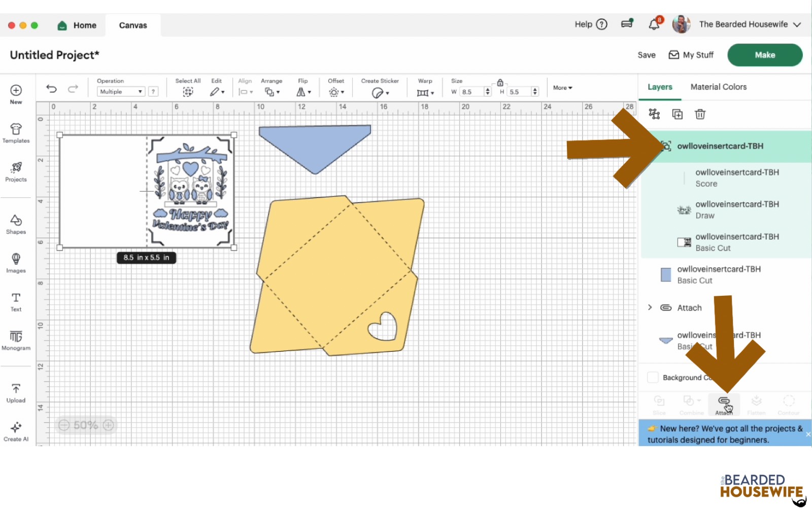Open the More toolbar menu
Image resolution: width=812 pixels, height=516 pixels.
coord(562,88)
